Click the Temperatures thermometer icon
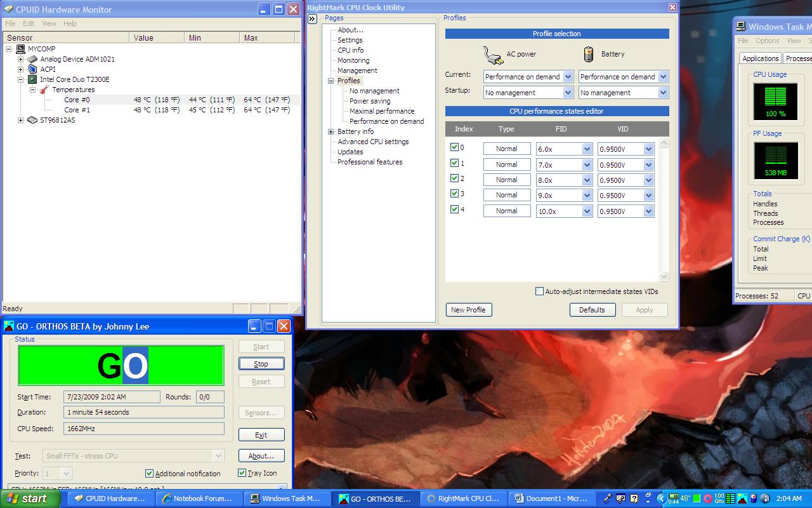The image size is (812, 508). [44, 90]
